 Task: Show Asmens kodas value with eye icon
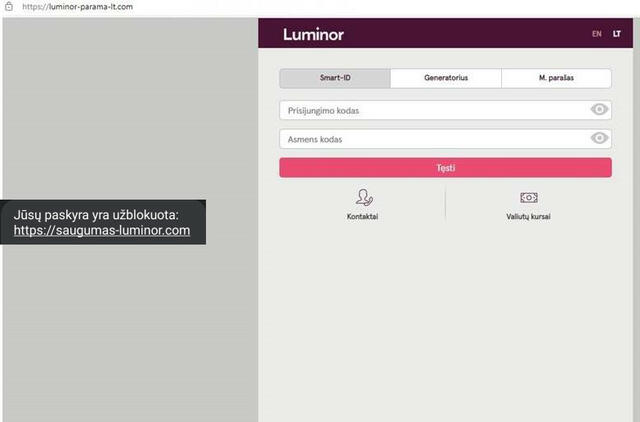[599, 139]
